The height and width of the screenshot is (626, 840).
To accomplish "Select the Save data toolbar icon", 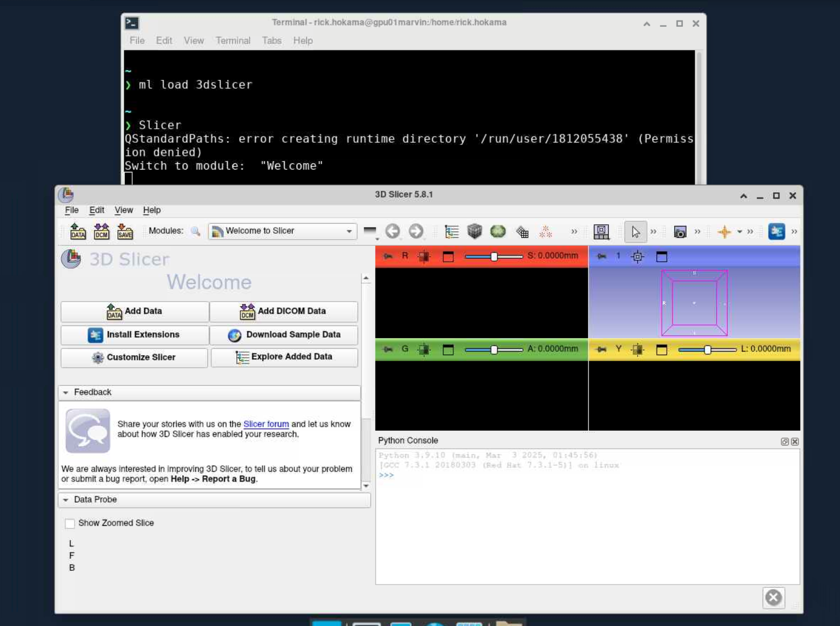I will pos(124,231).
